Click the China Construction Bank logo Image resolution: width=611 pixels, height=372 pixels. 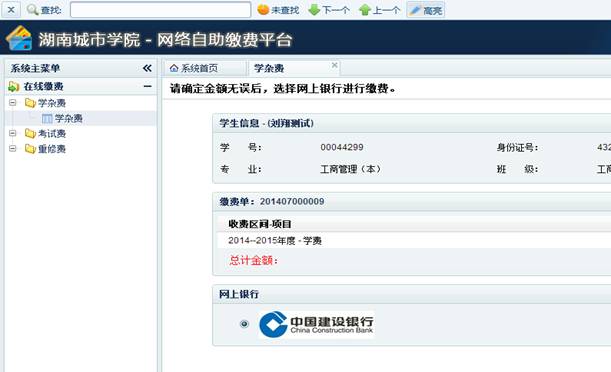pos(316,324)
